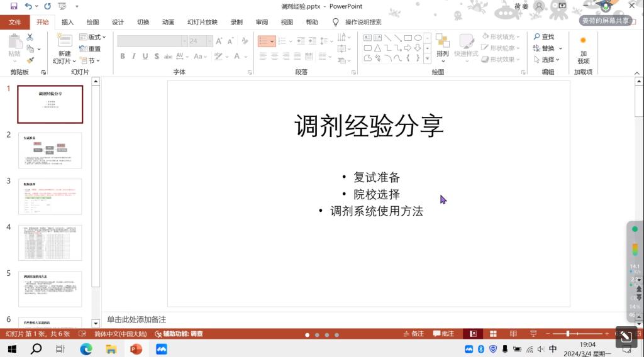The image size is (644, 357).
Task: Click the New Slide button icon
Action: point(65,41)
